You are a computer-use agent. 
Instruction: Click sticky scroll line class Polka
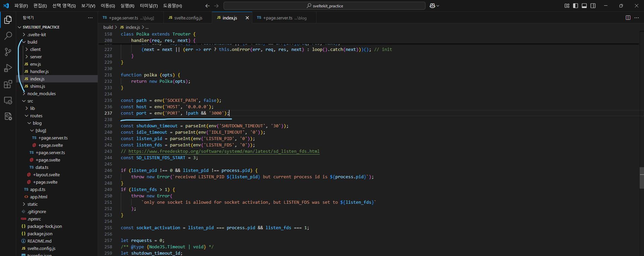158,34
